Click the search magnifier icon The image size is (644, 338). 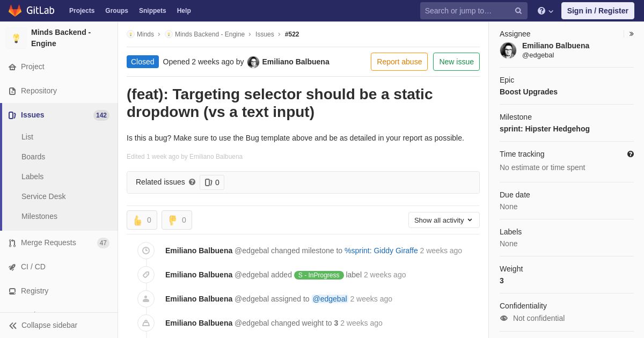[518, 11]
